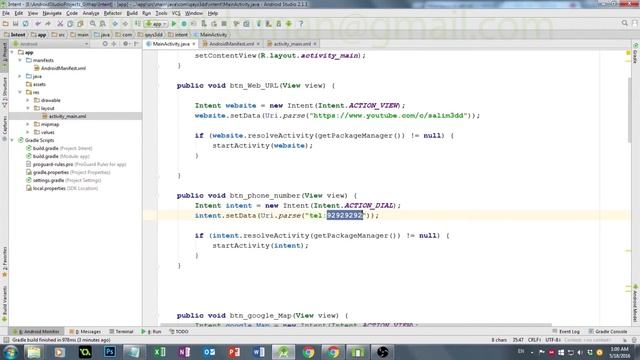Collapse the Gradle Scripts node
Image resolution: width=640 pixels, height=360 pixels.
tap(12, 140)
